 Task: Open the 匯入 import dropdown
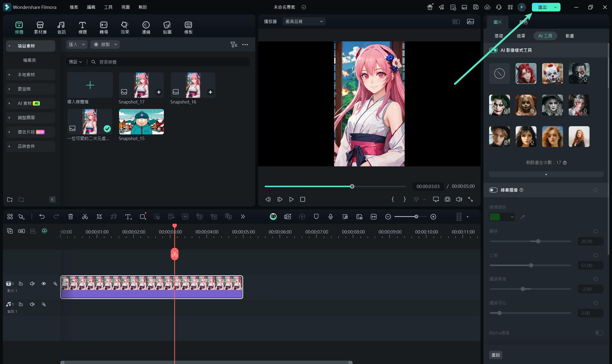click(77, 44)
